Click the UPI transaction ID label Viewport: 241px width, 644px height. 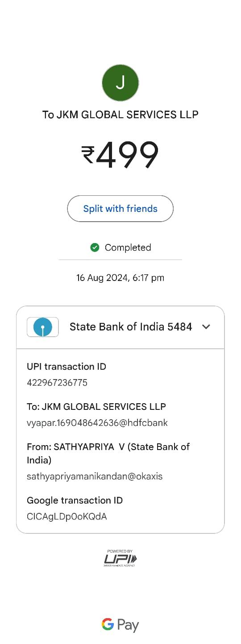coord(66,367)
